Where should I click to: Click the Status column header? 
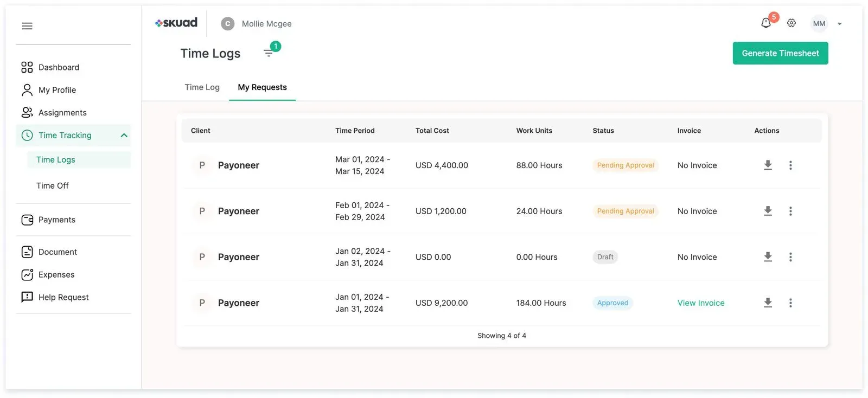point(603,131)
